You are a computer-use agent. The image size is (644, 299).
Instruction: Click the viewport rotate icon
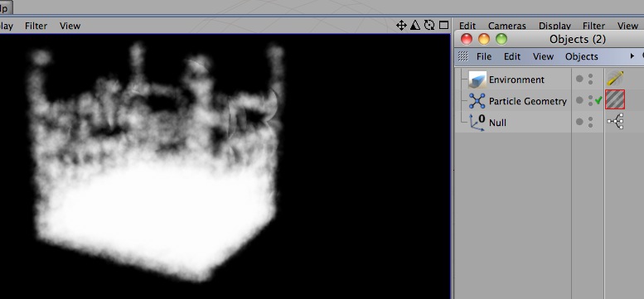(x=429, y=26)
